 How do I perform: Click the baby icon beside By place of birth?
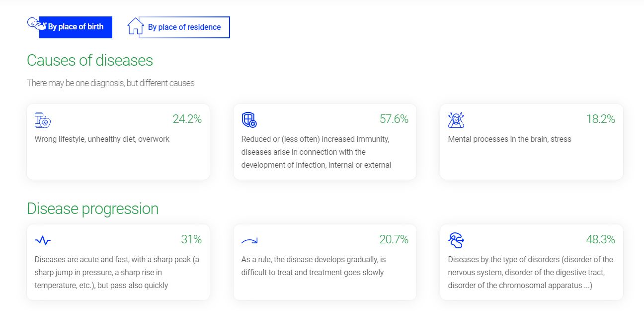(36, 24)
